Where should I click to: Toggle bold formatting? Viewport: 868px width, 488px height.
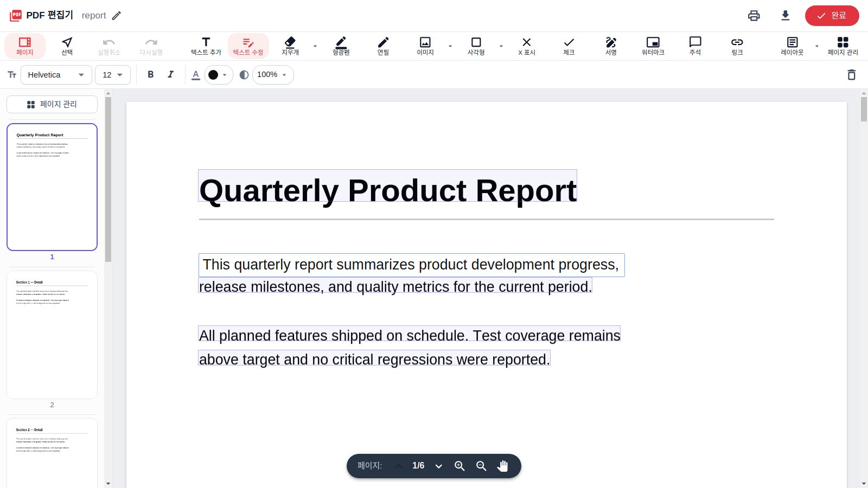[x=151, y=75]
